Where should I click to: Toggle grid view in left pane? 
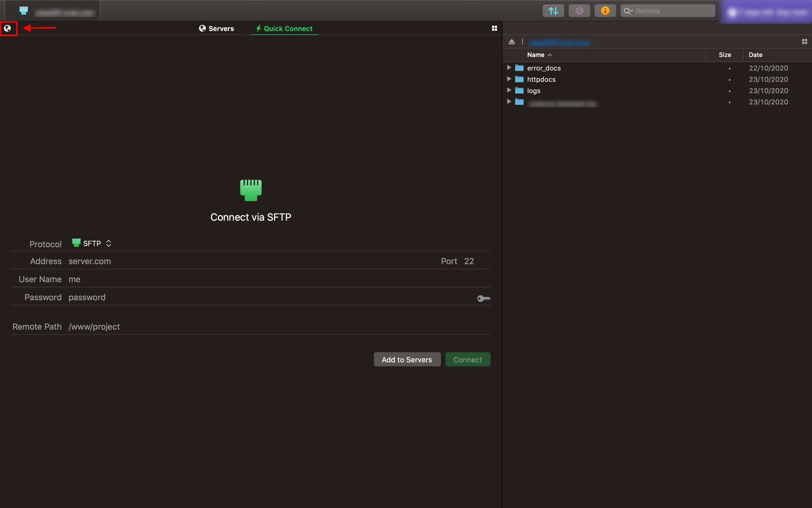click(494, 28)
